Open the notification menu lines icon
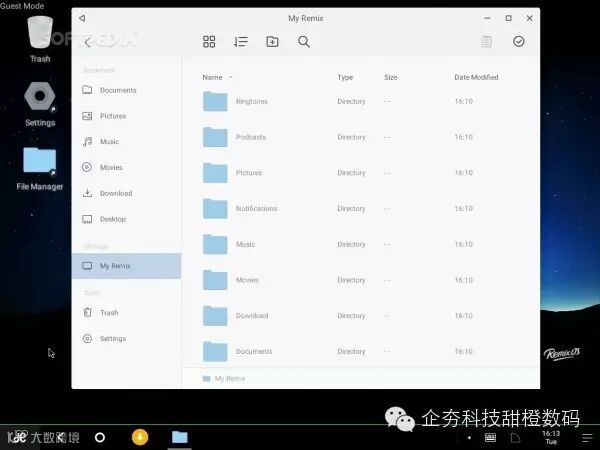Viewport: 600px width, 450px height. (x=587, y=438)
